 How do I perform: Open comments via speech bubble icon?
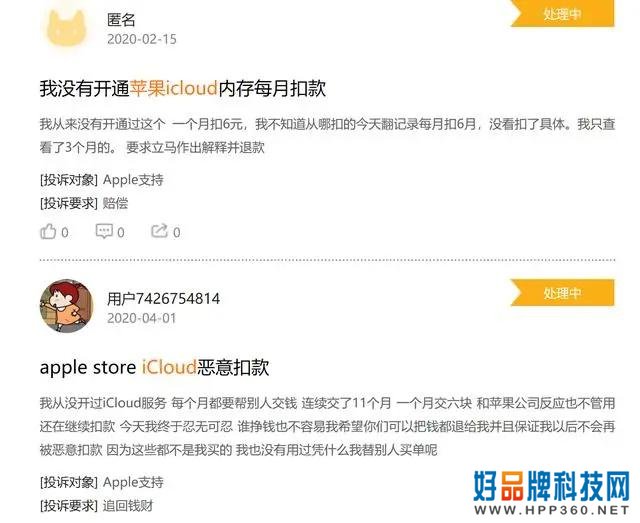(104, 231)
